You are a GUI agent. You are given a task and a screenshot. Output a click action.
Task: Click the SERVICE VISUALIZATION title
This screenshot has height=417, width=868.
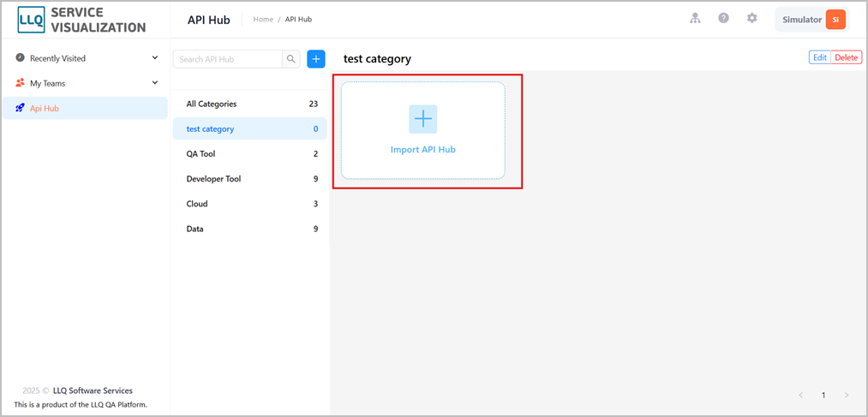(x=99, y=20)
